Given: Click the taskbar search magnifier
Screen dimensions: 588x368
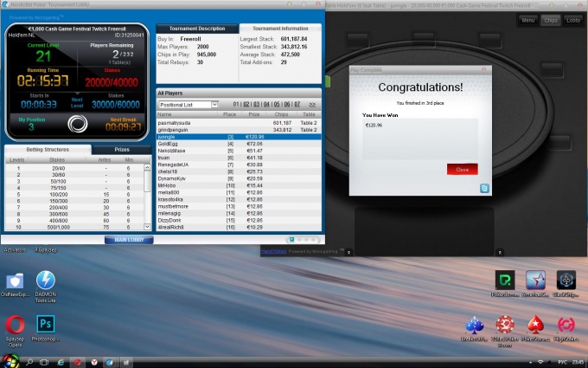Looking at the screenshot, I should (29, 362).
